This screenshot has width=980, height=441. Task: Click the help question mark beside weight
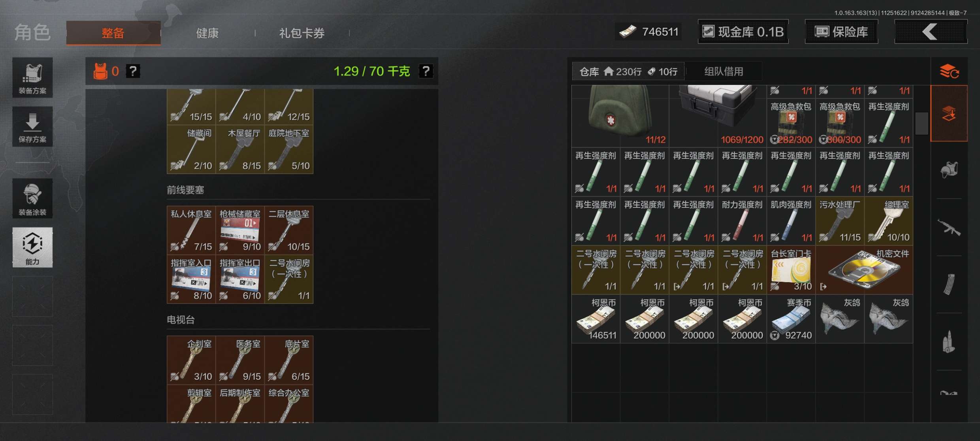[x=426, y=71]
